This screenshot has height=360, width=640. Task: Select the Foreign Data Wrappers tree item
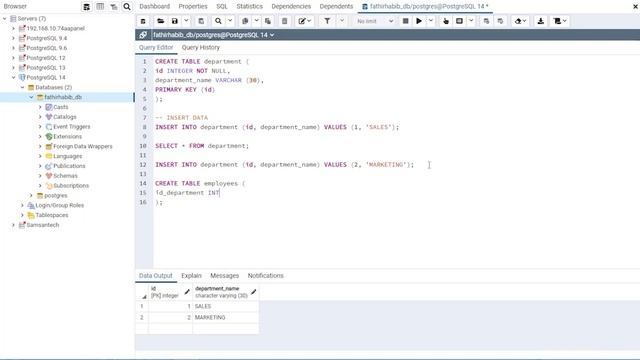[82, 147]
